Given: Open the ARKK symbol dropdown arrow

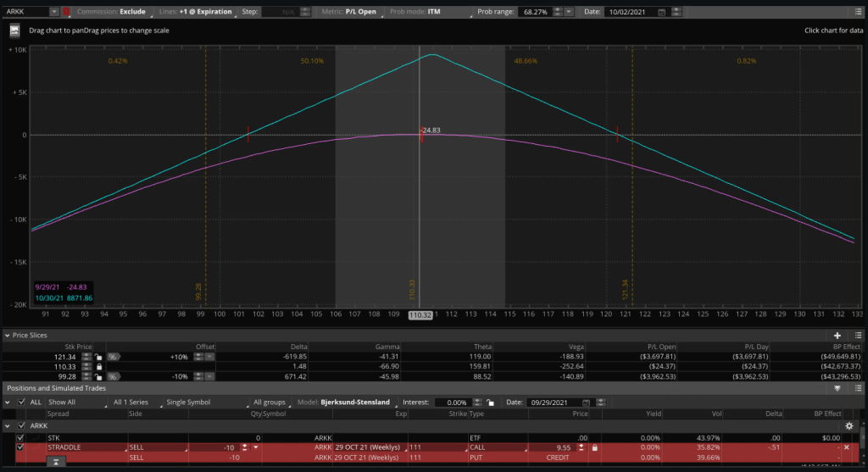Looking at the screenshot, I should coord(53,12).
